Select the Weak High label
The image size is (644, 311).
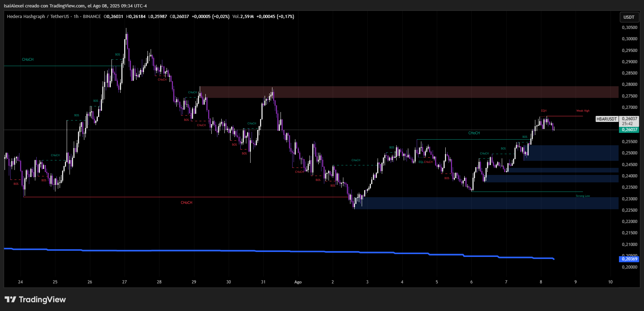point(583,111)
